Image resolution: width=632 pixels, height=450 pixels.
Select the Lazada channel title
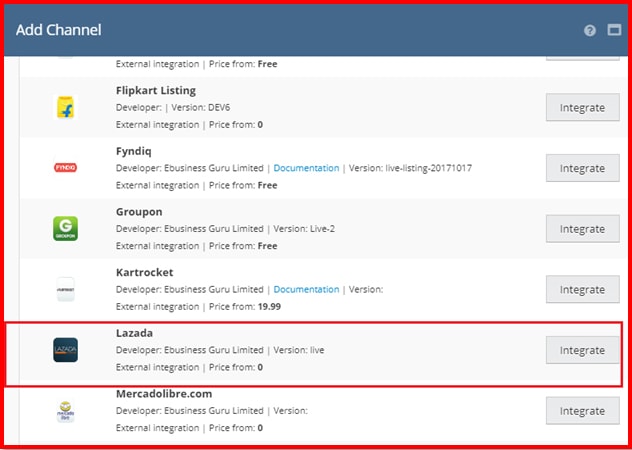(x=134, y=333)
